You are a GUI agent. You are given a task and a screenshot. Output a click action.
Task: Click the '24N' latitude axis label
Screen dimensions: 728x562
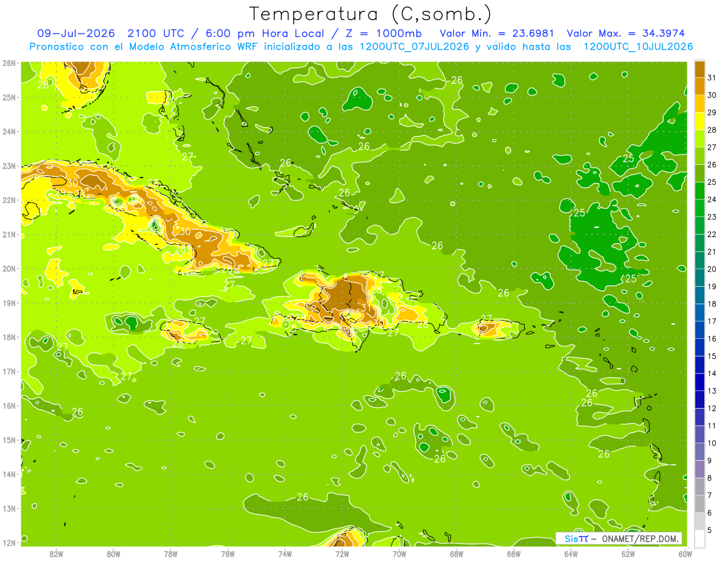click(8, 132)
